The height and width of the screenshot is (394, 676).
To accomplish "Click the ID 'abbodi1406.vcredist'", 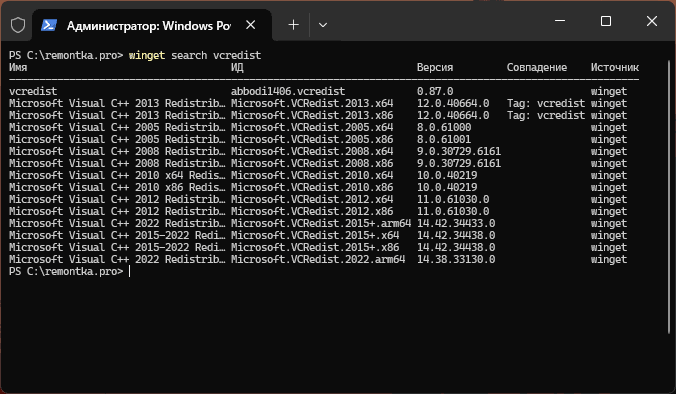I will coord(288,91).
